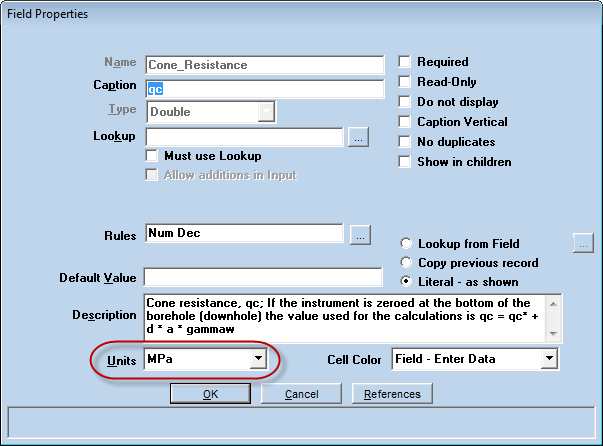The image size is (603, 446).
Task: Check the Must use Lookup box
Action: (153, 156)
